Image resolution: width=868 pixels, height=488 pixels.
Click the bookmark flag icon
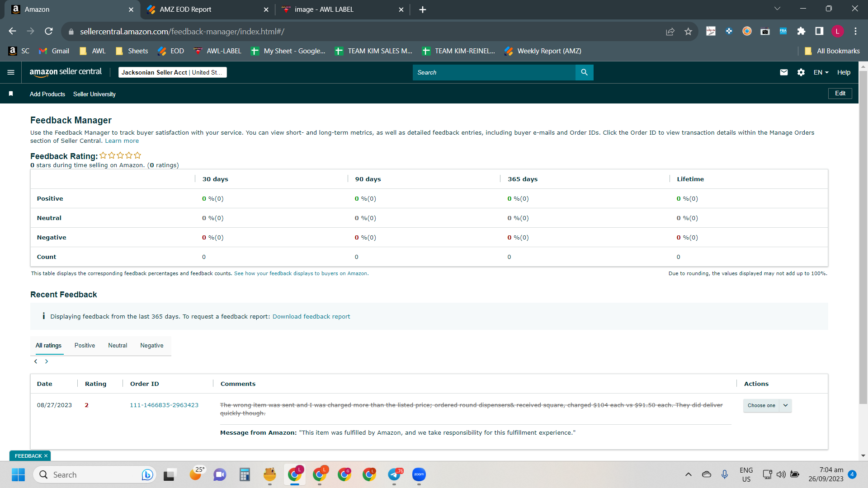pos(11,94)
